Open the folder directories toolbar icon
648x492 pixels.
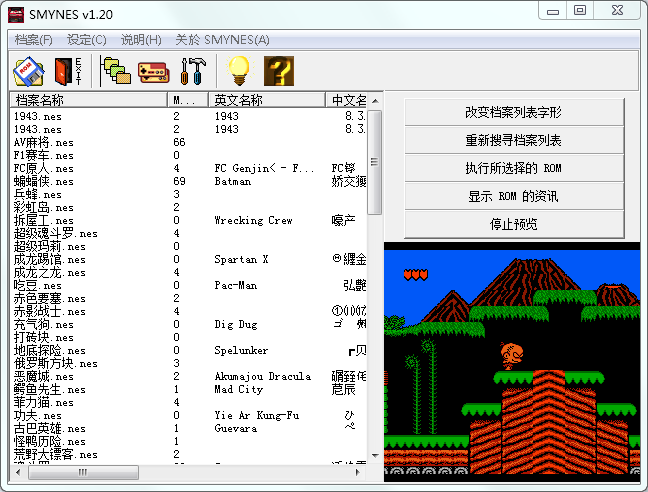118,71
